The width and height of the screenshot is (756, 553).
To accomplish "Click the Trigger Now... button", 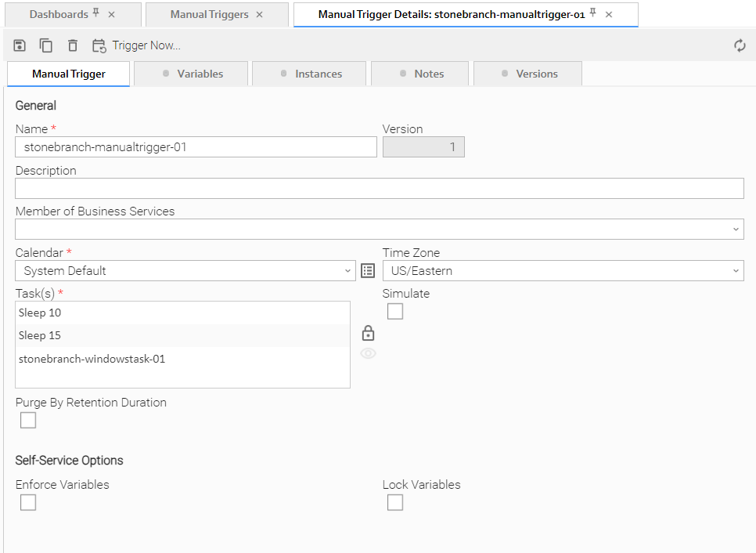I will click(136, 45).
